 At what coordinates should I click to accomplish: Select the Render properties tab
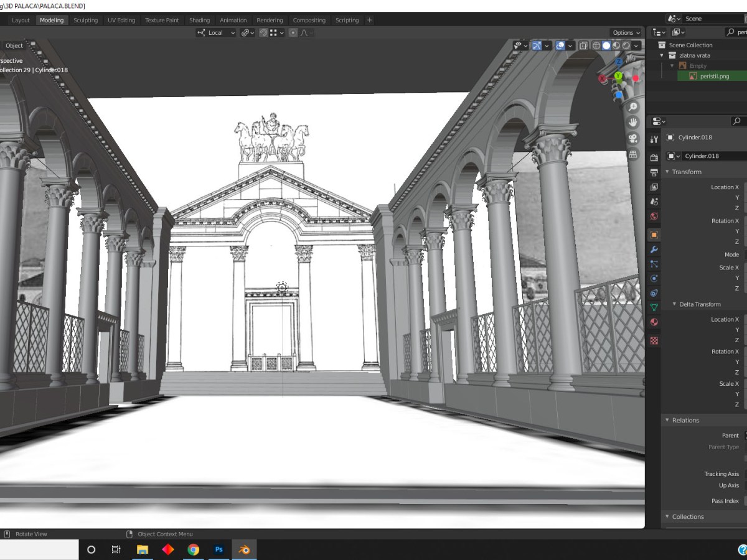coord(654,157)
